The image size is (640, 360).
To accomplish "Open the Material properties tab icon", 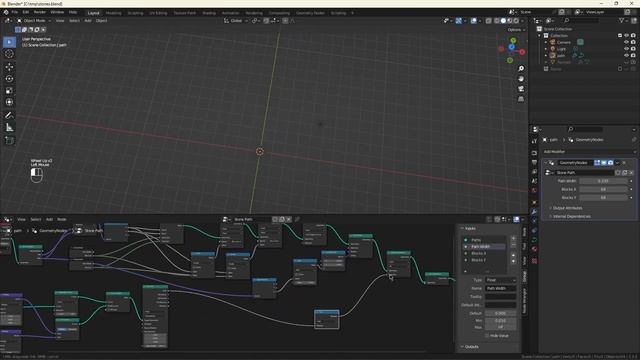I will click(x=534, y=249).
